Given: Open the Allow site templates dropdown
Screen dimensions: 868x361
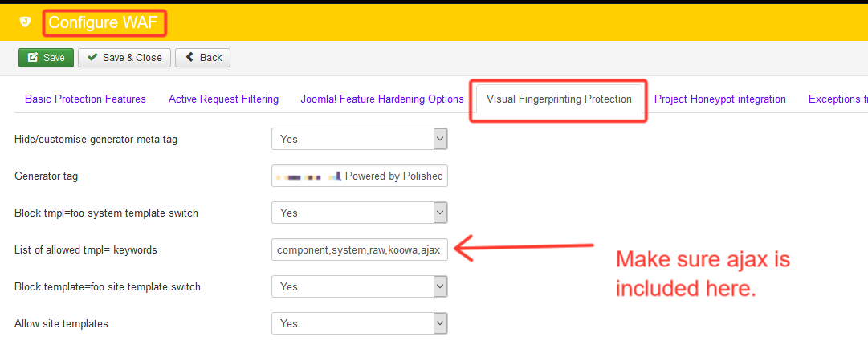Looking at the screenshot, I should 359,323.
